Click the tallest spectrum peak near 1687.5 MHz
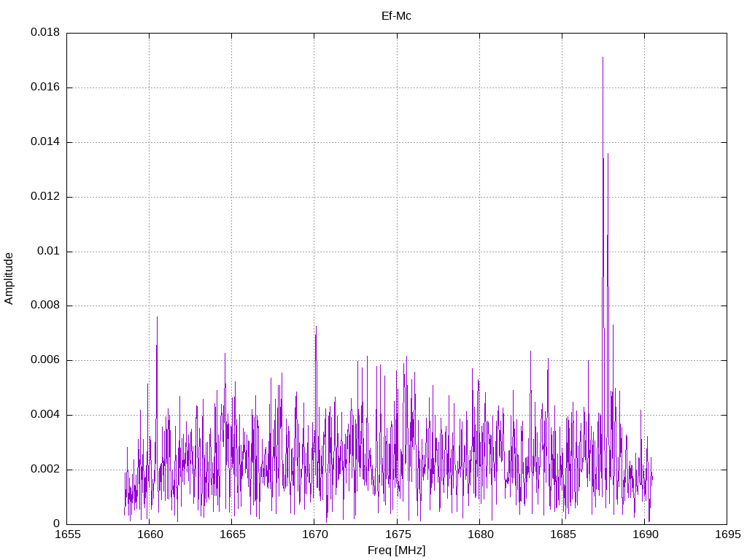Viewport: 747px width, 560px height. [603, 58]
